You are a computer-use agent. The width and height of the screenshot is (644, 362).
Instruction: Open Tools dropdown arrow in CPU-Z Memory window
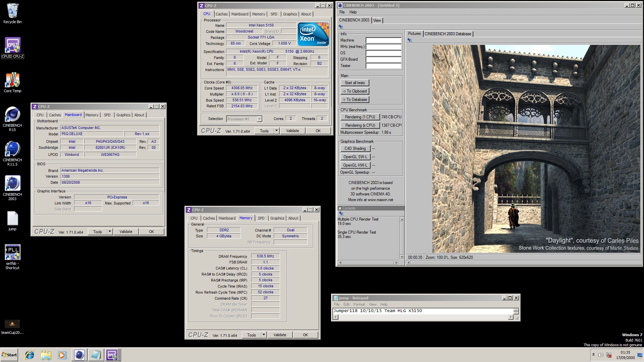pyautogui.click(x=264, y=335)
